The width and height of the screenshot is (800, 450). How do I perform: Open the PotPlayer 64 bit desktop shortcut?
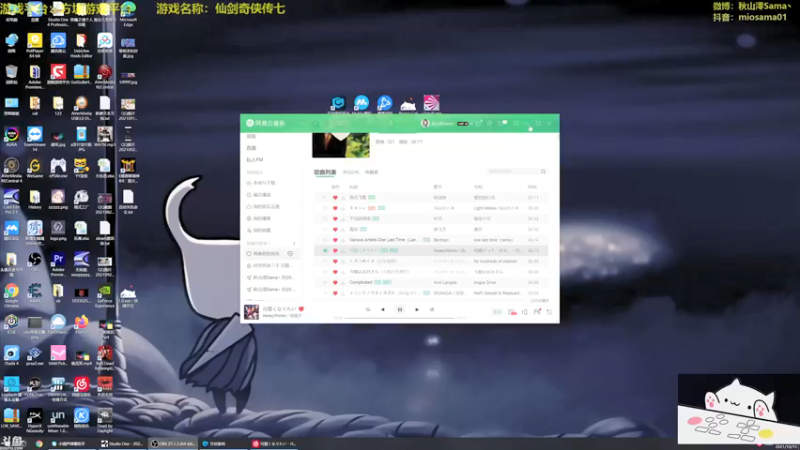pyautogui.click(x=35, y=45)
